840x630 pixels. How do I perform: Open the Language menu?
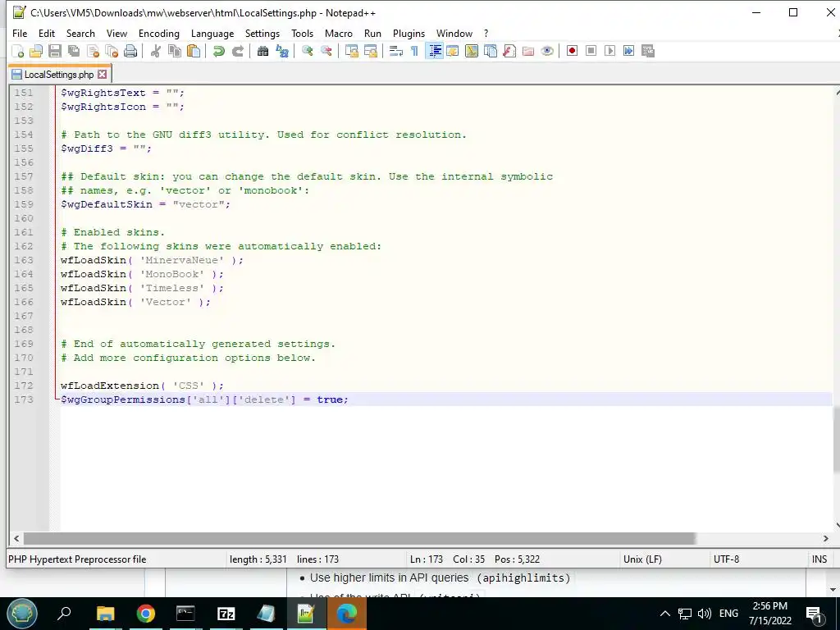[212, 33]
